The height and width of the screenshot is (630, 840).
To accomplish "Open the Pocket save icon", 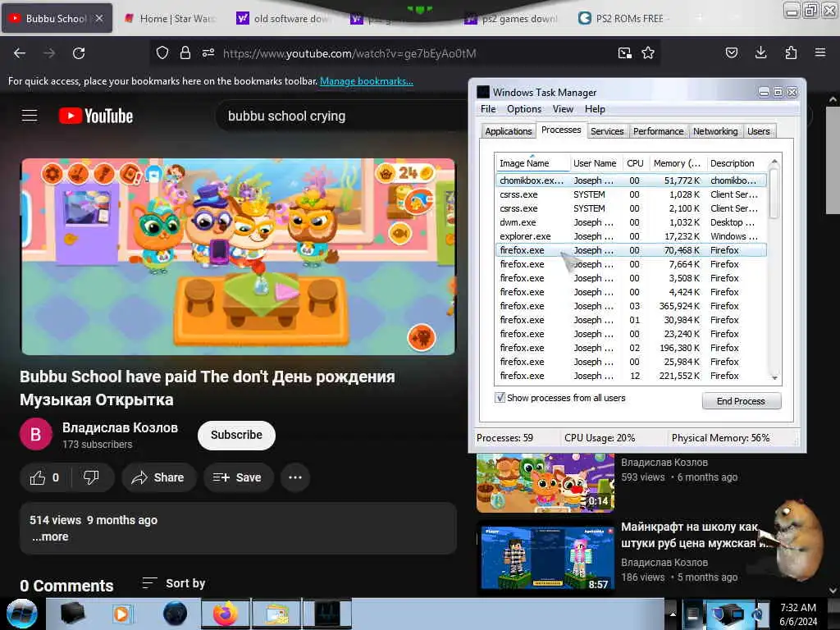I will pyautogui.click(x=732, y=52).
